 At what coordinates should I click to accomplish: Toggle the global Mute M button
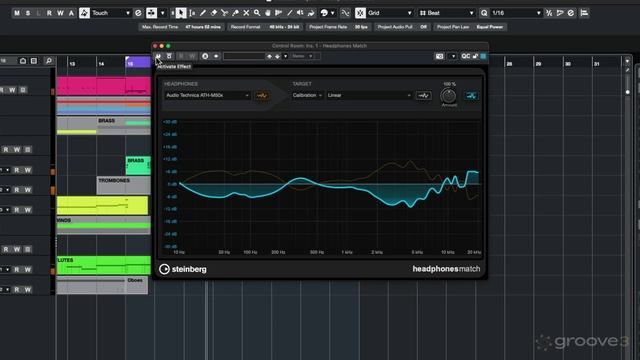tap(17, 13)
